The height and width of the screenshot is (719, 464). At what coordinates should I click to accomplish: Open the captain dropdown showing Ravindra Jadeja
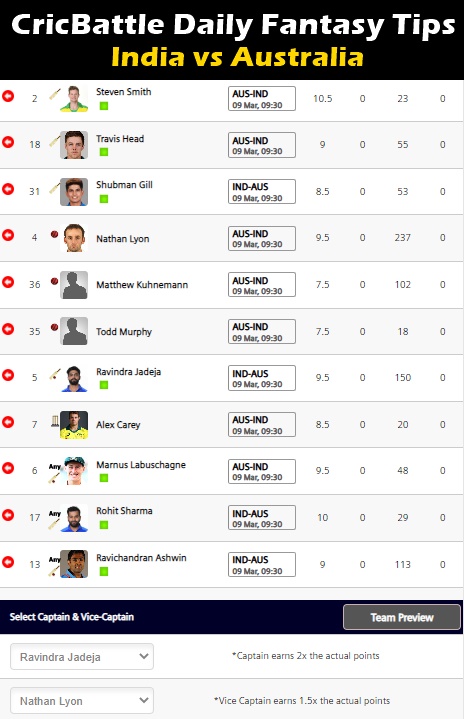pyautogui.click(x=82, y=657)
